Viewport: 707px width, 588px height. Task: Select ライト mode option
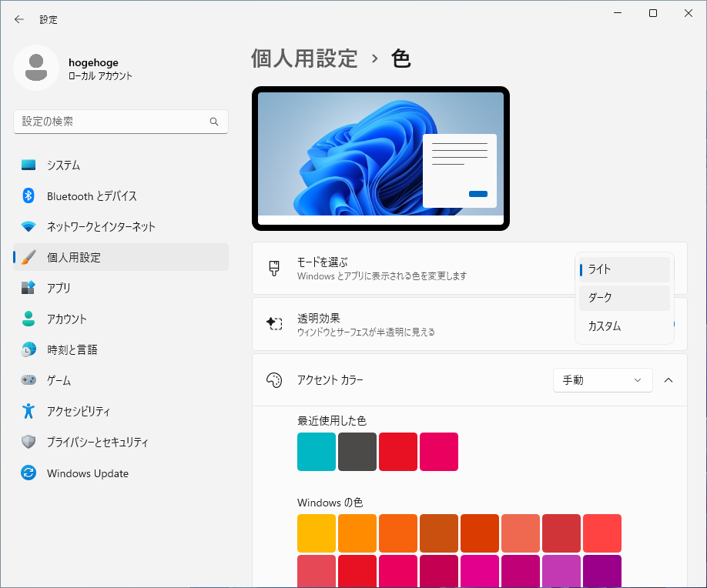(625, 269)
